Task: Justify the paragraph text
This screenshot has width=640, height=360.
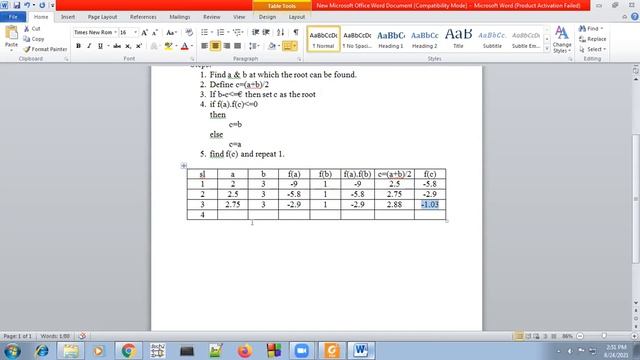Action: [x=238, y=46]
